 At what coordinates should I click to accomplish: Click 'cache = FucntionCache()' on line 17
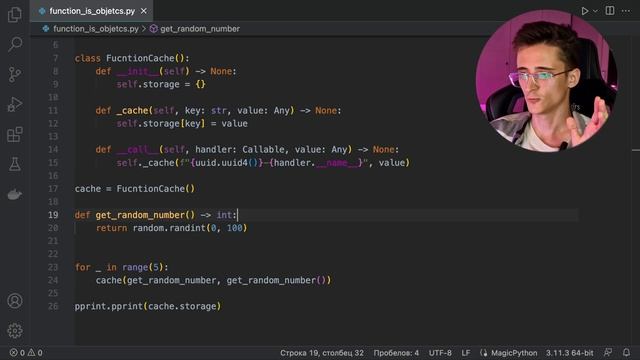pos(135,189)
